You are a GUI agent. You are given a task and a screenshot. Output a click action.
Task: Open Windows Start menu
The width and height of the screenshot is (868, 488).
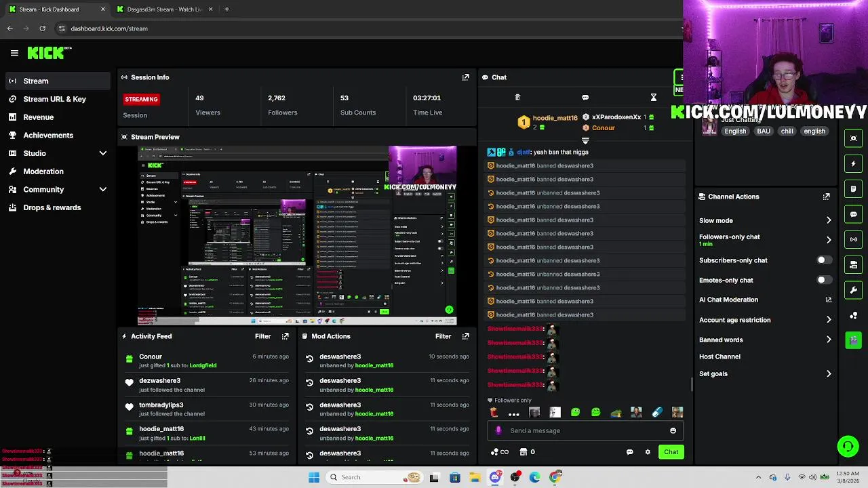point(314,477)
